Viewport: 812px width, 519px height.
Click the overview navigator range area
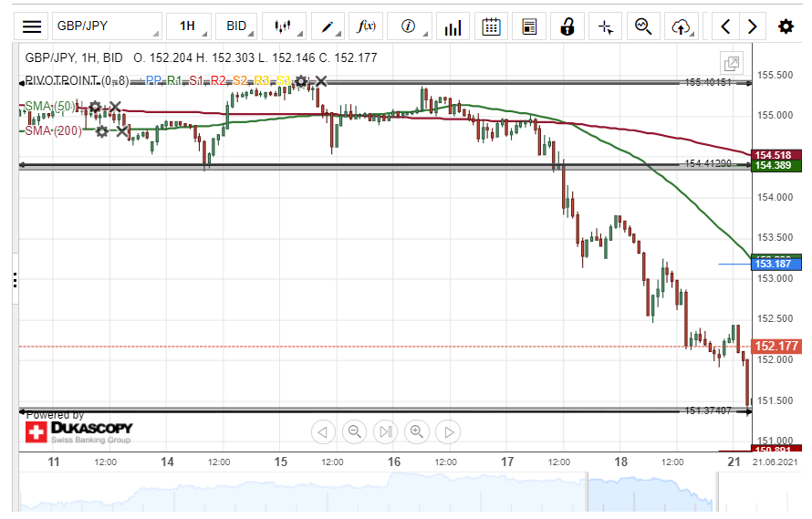(652, 492)
